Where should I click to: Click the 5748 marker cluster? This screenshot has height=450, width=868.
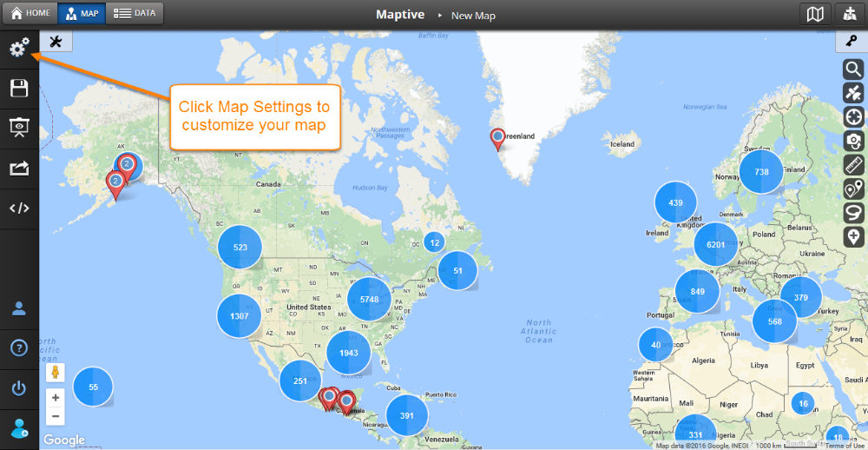[x=369, y=299]
